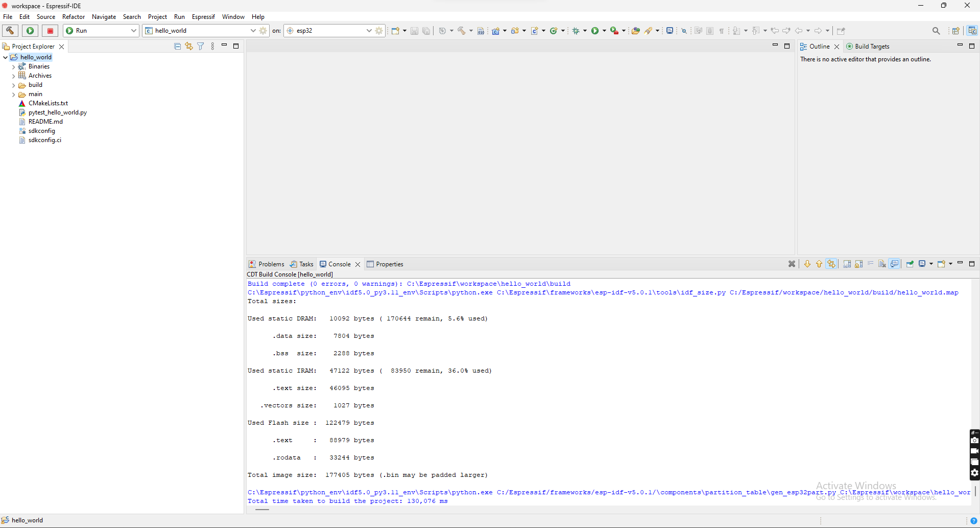This screenshot has height=528, width=980.
Task: Open the Debug dropdown arrow next to bug
Action: click(x=585, y=31)
